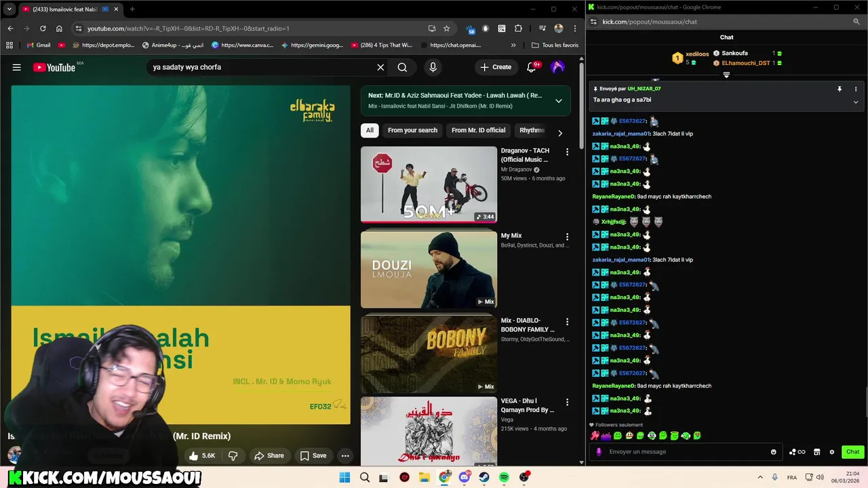This screenshot has width=868, height=488.
Task: Show more filter chips arrow
Action: coord(559,133)
